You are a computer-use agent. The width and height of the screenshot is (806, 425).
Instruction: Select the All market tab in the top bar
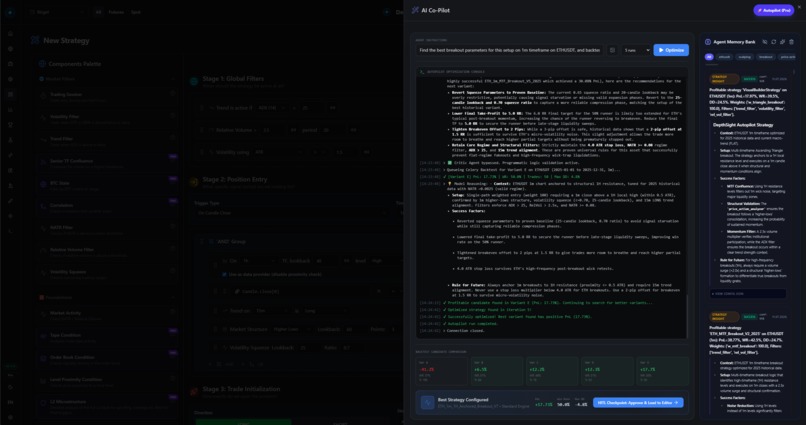pos(98,12)
